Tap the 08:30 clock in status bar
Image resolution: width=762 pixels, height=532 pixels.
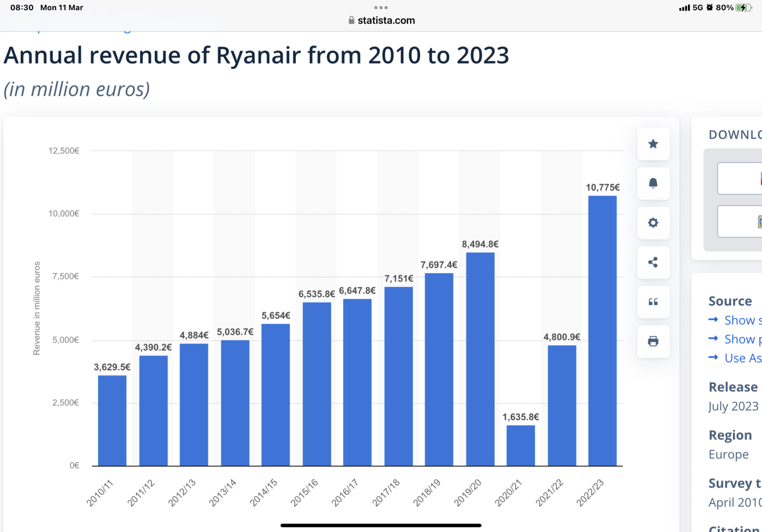click(x=22, y=7)
